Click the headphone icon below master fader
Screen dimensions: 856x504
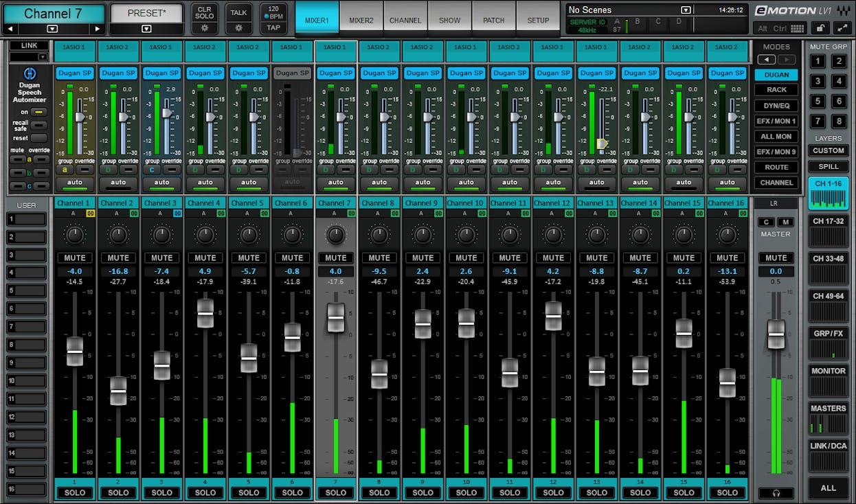(776, 493)
